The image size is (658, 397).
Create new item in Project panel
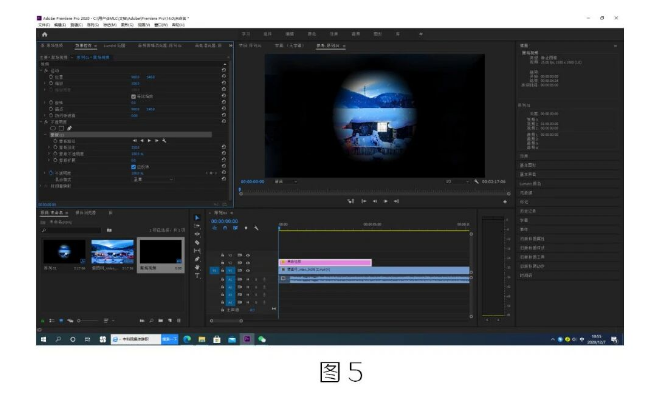coord(170,321)
